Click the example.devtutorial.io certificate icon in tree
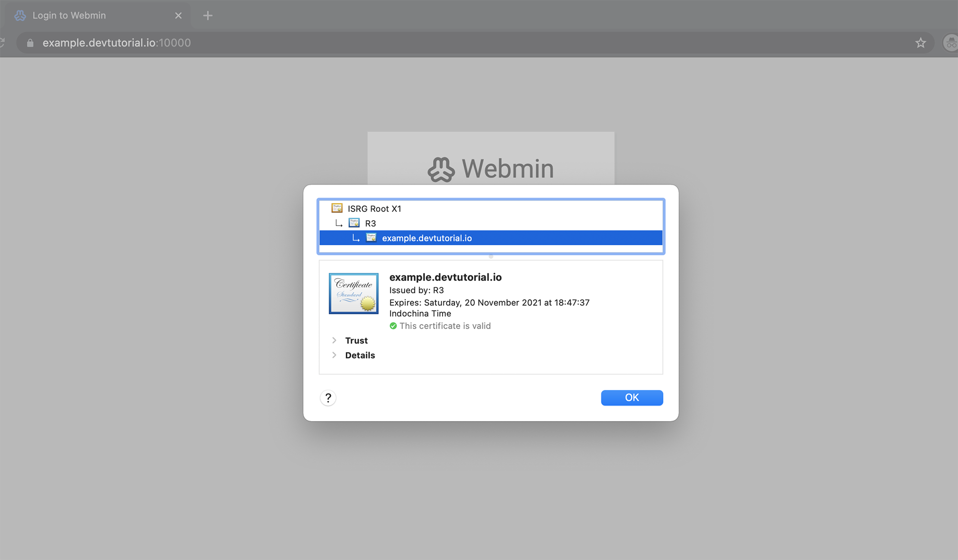The height and width of the screenshot is (560, 958). 371,238
